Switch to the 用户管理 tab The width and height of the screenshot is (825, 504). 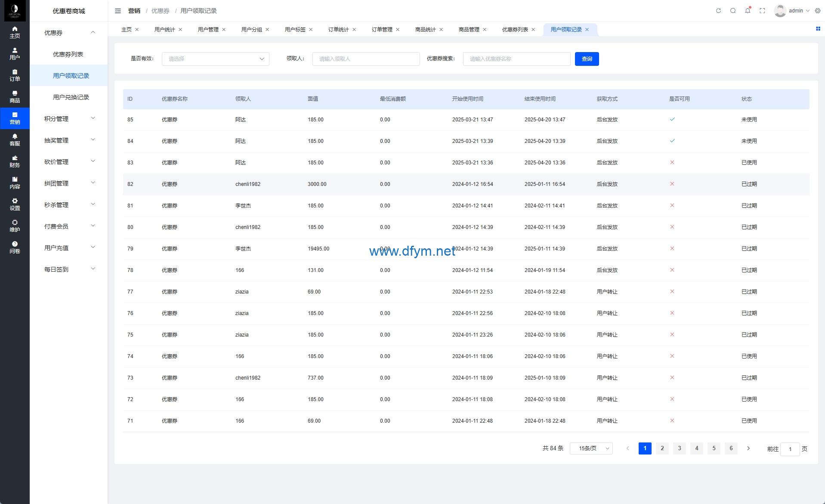pos(208,30)
